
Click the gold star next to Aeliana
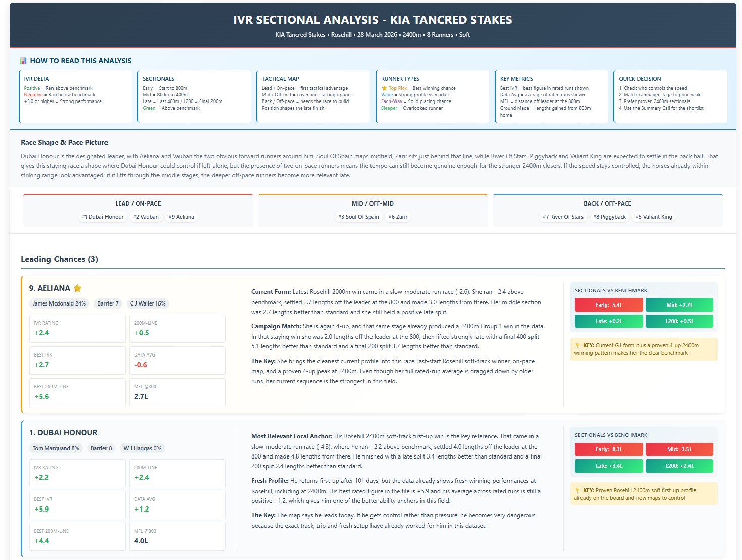pyautogui.click(x=77, y=288)
